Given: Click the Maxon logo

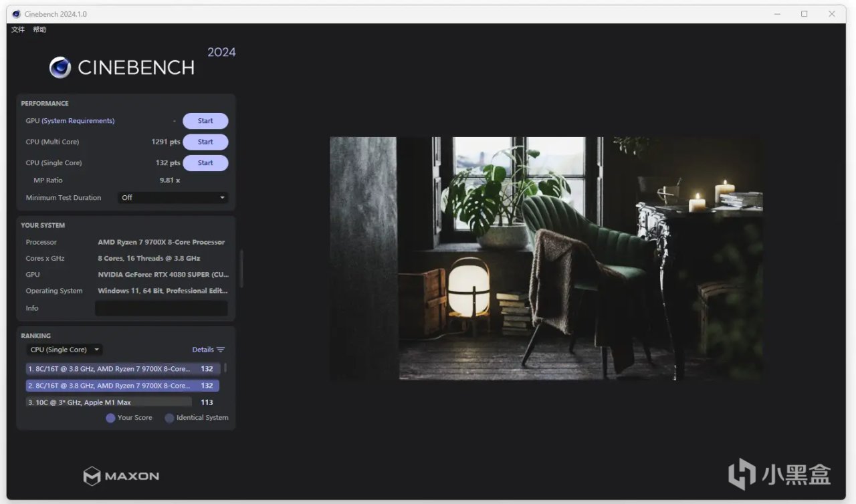Looking at the screenshot, I should click(121, 476).
